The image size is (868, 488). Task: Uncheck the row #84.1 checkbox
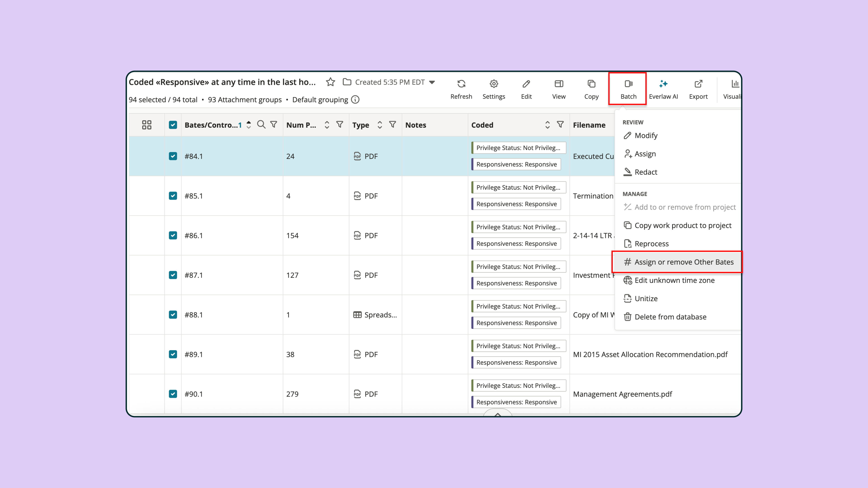pyautogui.click(x=173, y=156)
